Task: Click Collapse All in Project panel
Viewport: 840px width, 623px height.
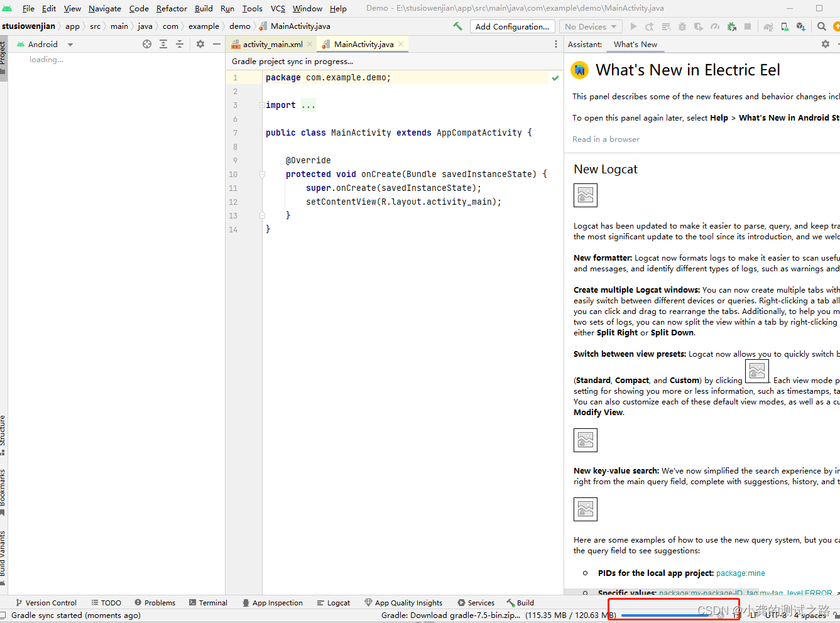Action: tap(180, 44)
